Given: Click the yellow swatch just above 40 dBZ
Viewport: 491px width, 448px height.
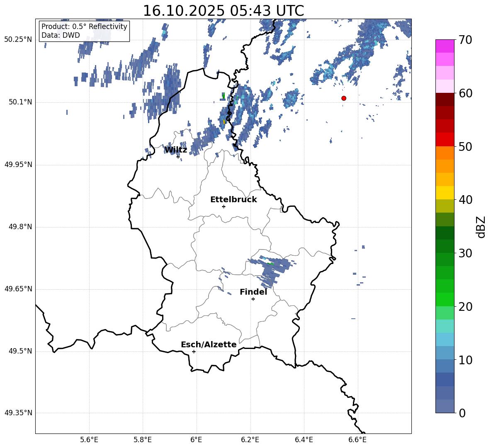Looking at the screenshot, I should pyautogui.click(x=445, y=192).
